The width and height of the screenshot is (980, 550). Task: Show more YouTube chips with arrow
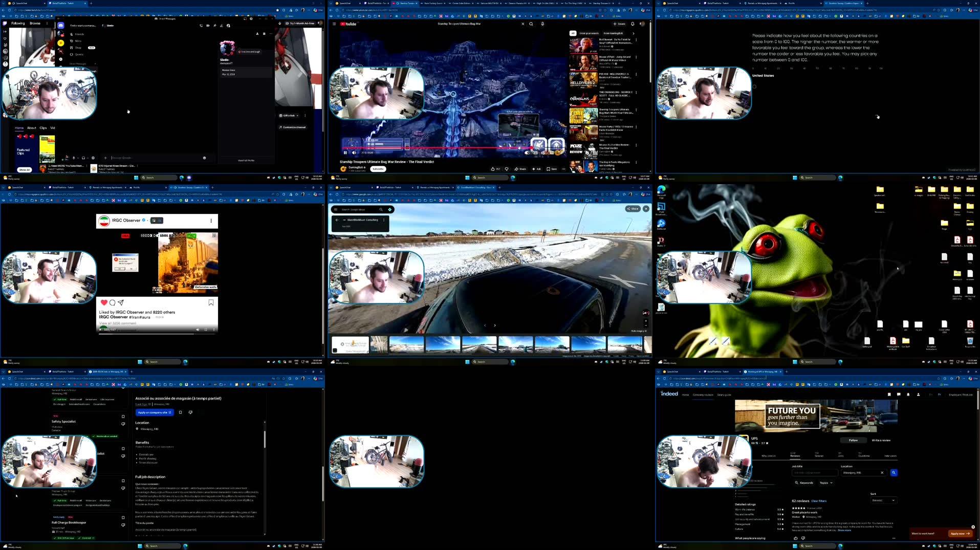coord(634,33)
